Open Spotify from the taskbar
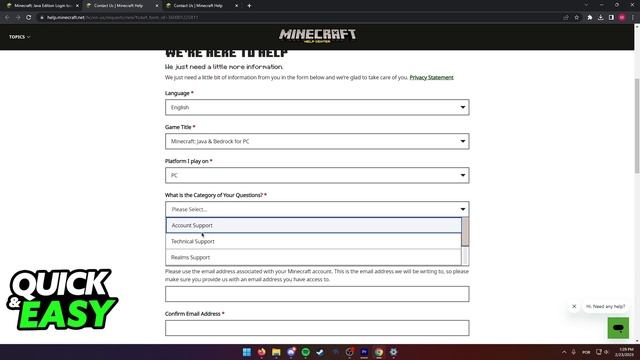Image resolution: width=640 pixels, height=360 pixels. 305,352
